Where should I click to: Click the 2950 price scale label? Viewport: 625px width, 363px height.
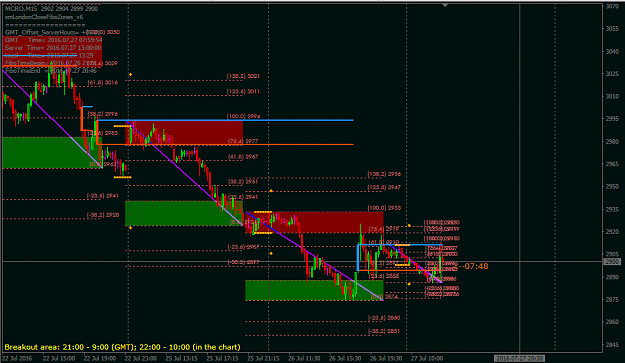[612, 186]
